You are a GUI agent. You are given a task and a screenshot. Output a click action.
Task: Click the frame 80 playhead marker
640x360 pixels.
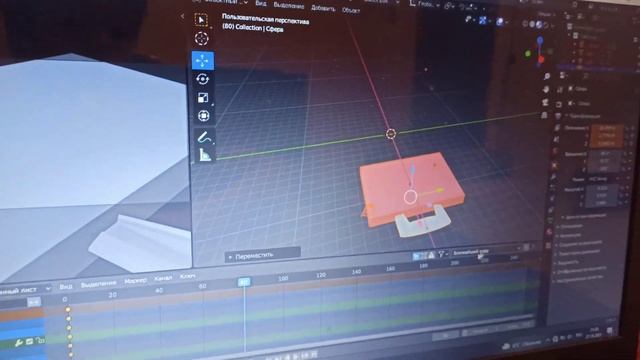[244, 282]
